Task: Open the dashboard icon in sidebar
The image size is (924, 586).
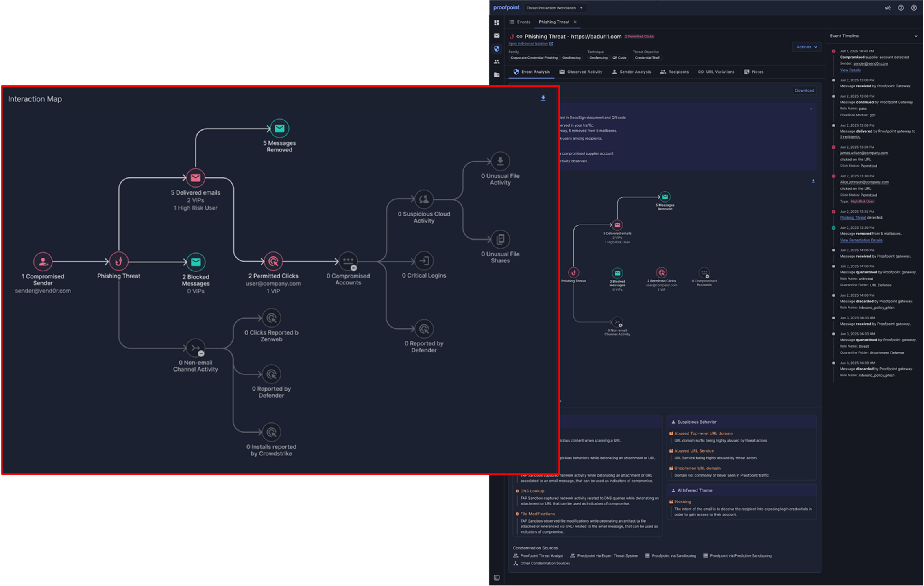Action: [497, 23]
